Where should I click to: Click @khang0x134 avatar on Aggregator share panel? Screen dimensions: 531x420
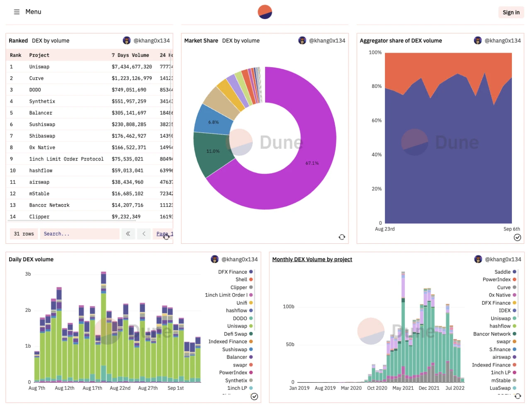coord(477,40)
